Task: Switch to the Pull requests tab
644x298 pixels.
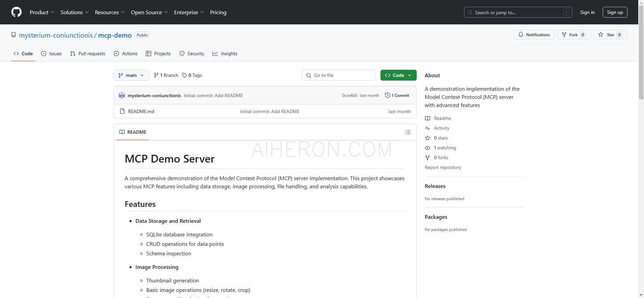Action: click(88, 54)
